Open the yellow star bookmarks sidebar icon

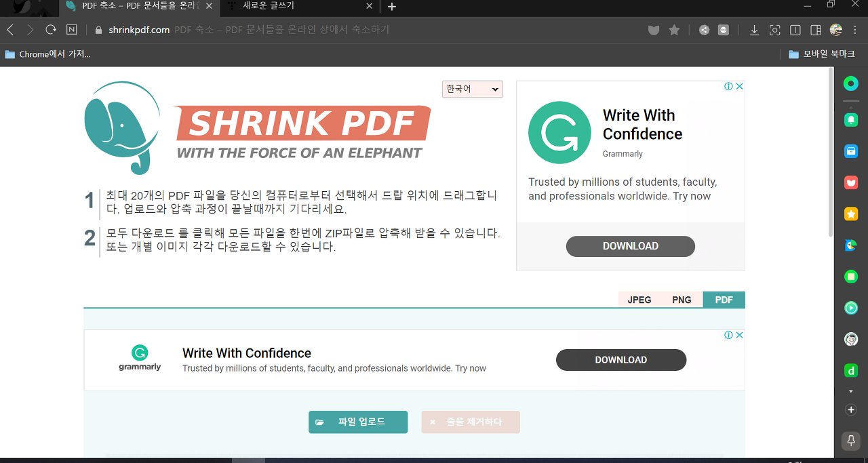[x=850, y=214]
